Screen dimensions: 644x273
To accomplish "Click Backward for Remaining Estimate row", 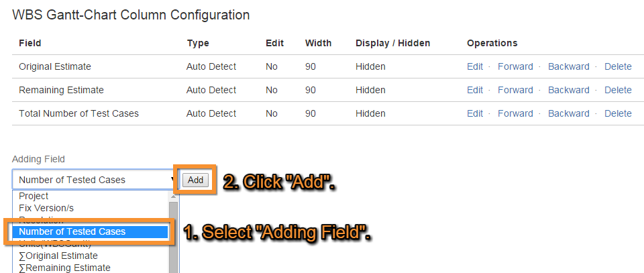I will 568,90.
